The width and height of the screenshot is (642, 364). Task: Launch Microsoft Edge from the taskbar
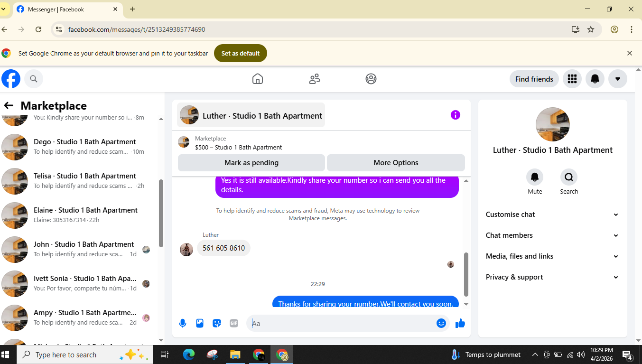coord(189,355)
